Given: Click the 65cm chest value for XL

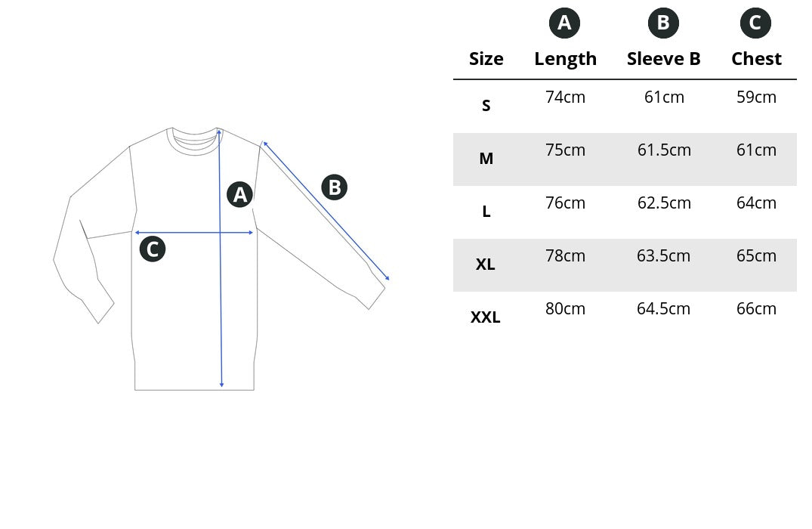Looking at the screenshot, I should [x=756, y=256].
